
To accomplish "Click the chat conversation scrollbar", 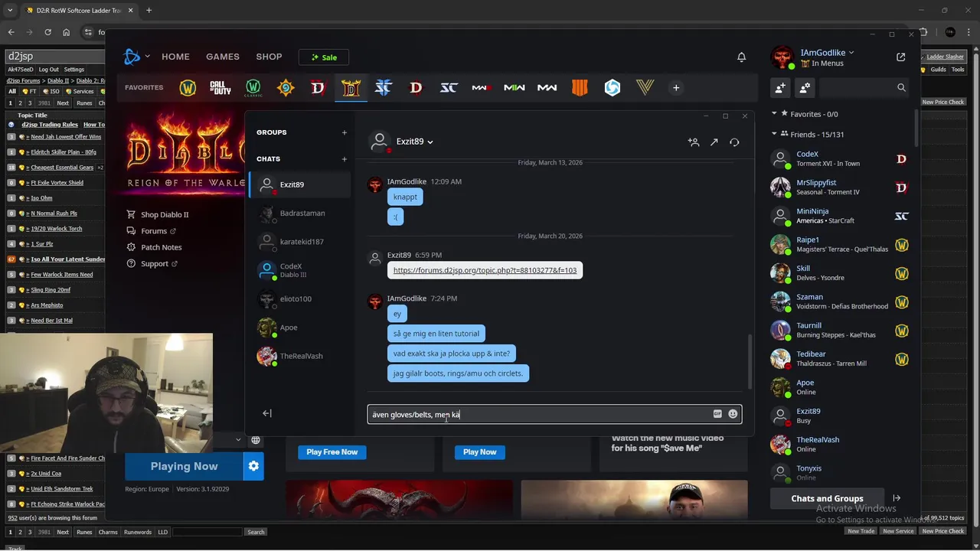I will click(x=750, y=363).
